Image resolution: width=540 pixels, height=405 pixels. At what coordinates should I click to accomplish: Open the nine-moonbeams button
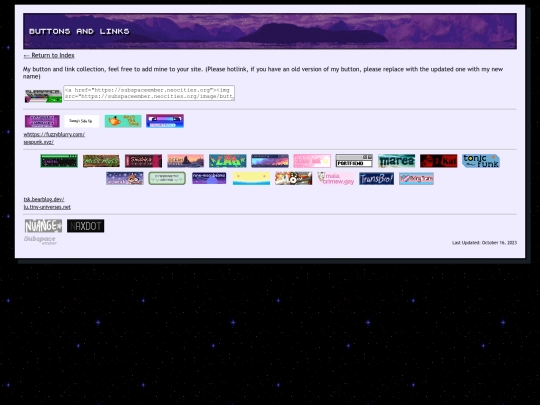(x=209, y=178)
